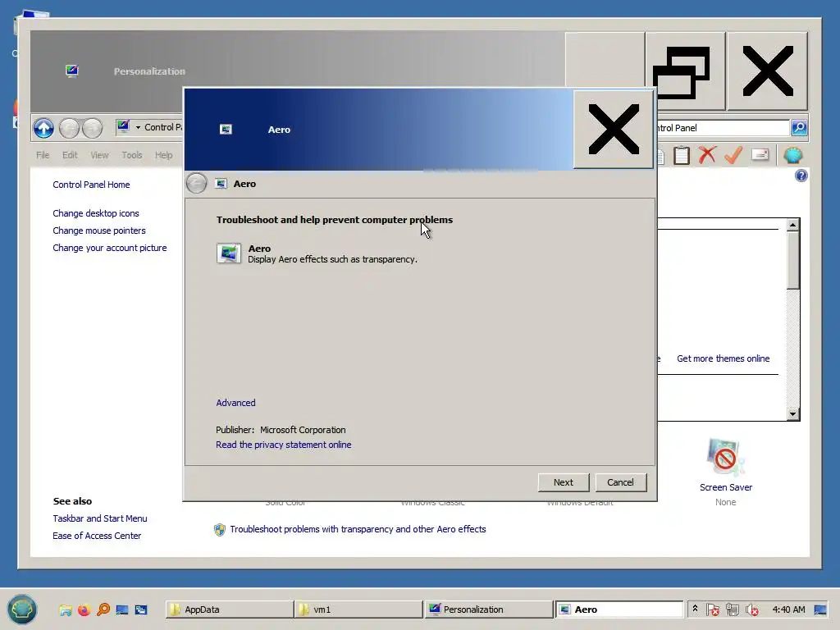Click the Email envelope toolbar icon
This screenshot has height=630, width=840.
click(760, 155)
